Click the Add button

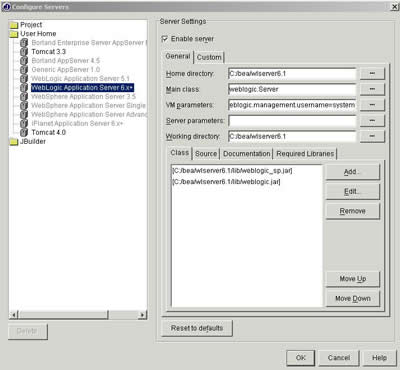tap(352, 172)
